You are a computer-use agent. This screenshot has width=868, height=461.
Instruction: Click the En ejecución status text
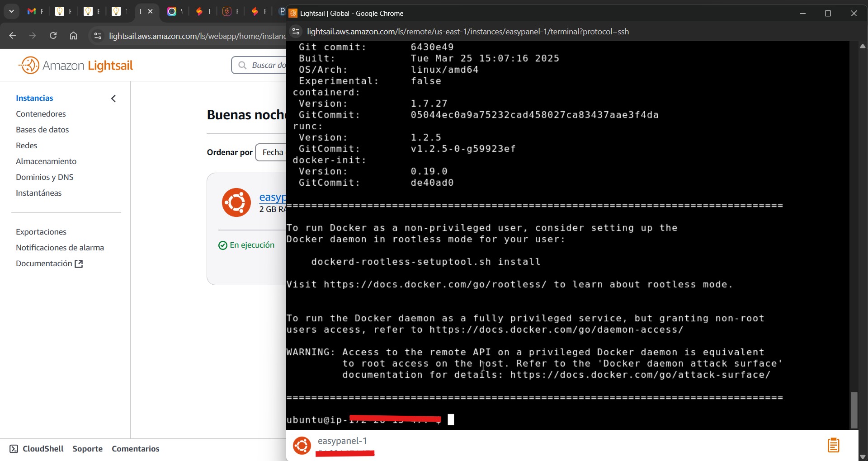tap(252, 245)
